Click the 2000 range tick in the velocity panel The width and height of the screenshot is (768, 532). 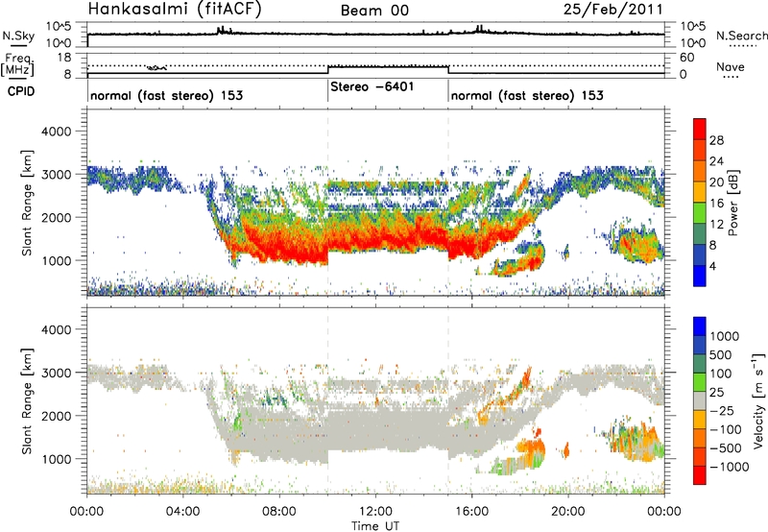pyautogui.click(x=56, y=416)
